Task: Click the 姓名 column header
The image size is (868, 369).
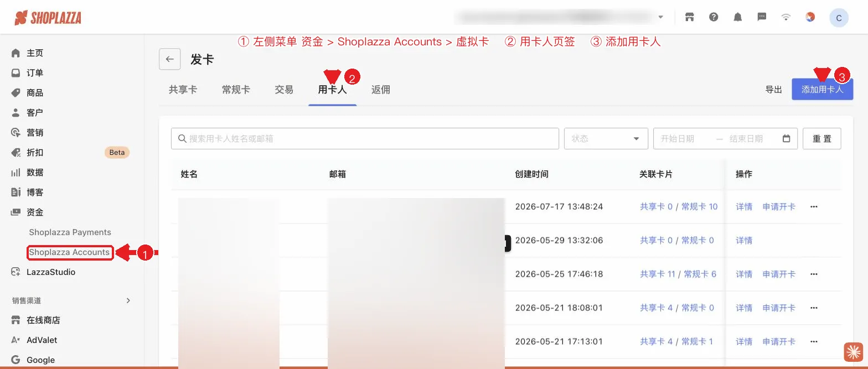Action: 189,174
